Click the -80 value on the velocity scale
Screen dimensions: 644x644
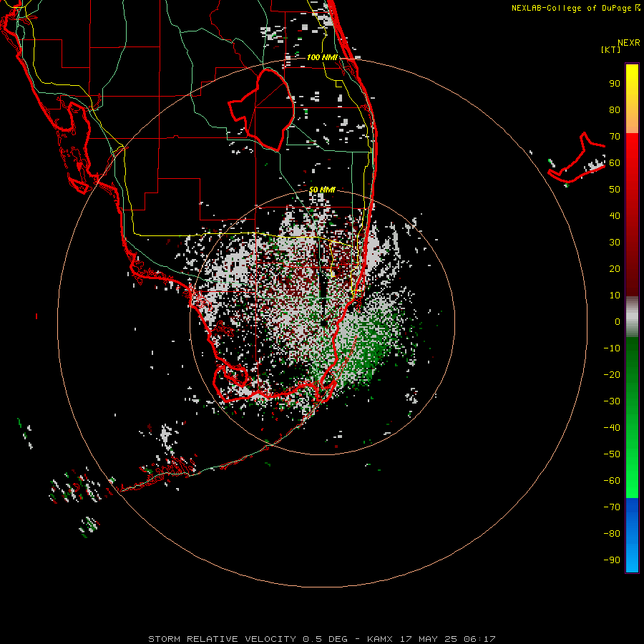point(612,534)
